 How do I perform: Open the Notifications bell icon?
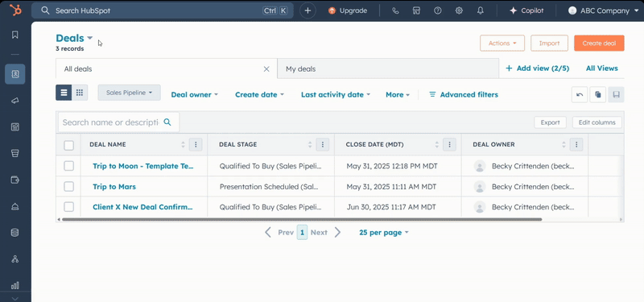481,10
